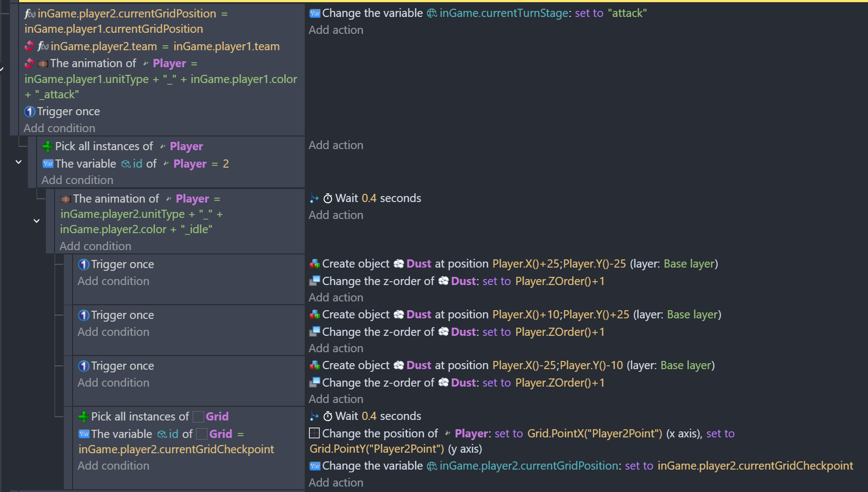
Task: Click the variable icon of the currentTurnStage action
Action: [x=315, y=14]
